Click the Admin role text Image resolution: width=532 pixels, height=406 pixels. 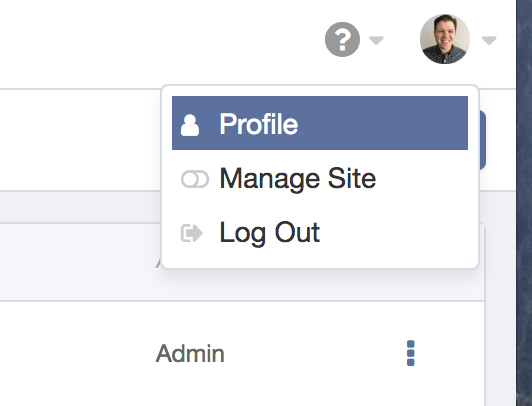190,353
